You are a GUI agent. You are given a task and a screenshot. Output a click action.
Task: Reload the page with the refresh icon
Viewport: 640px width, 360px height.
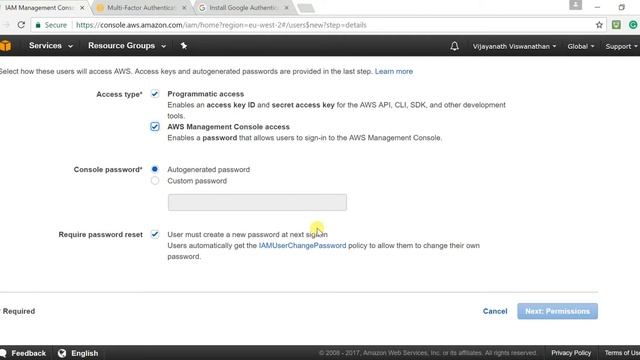point(21,25)
